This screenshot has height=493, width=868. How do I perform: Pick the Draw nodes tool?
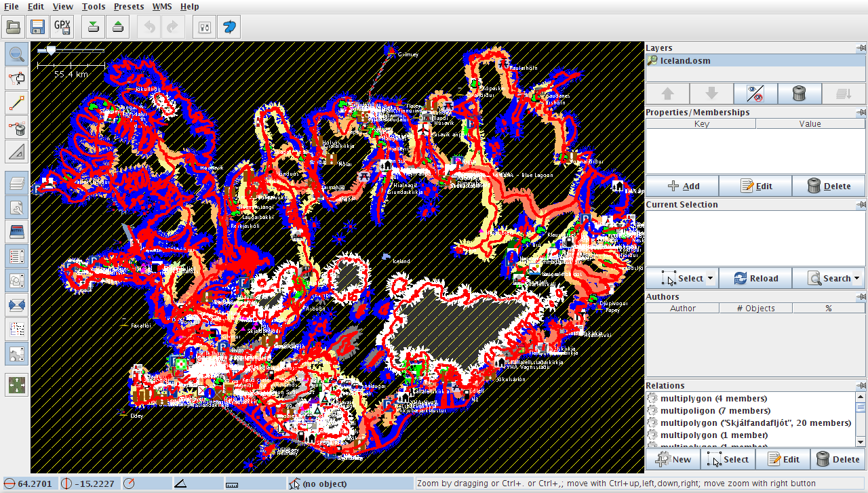point(17,102)
